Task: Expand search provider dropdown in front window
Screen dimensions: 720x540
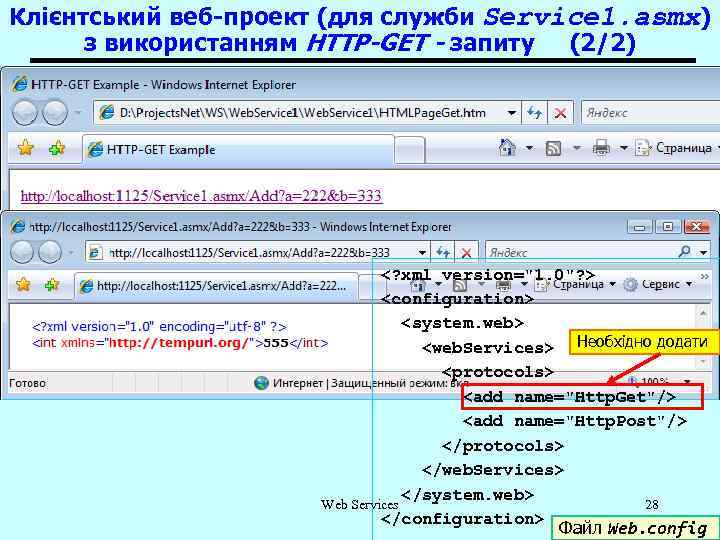Action: [703, 252]
